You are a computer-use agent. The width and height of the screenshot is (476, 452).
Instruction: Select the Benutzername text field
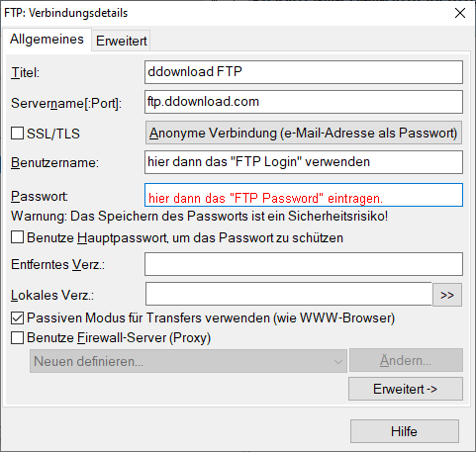point(304,162)
